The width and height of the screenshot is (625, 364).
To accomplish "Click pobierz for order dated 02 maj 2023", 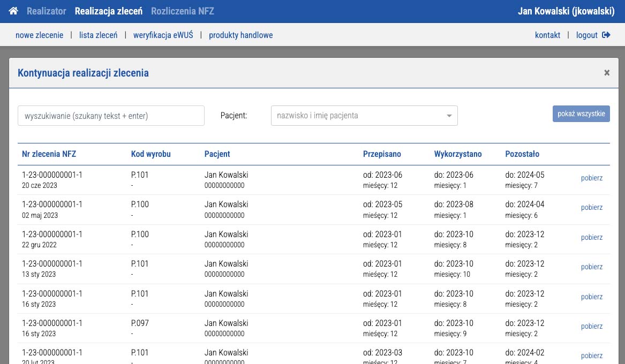I will [591, 208].
